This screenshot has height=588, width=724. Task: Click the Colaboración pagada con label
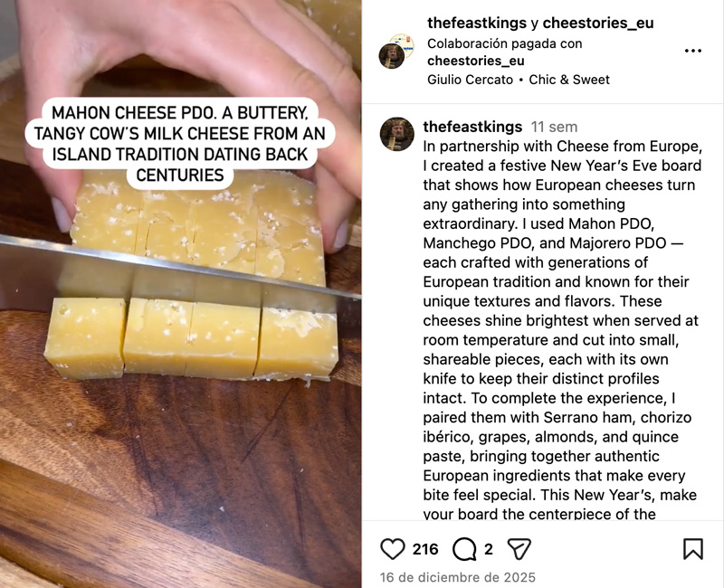coord(505,43)
